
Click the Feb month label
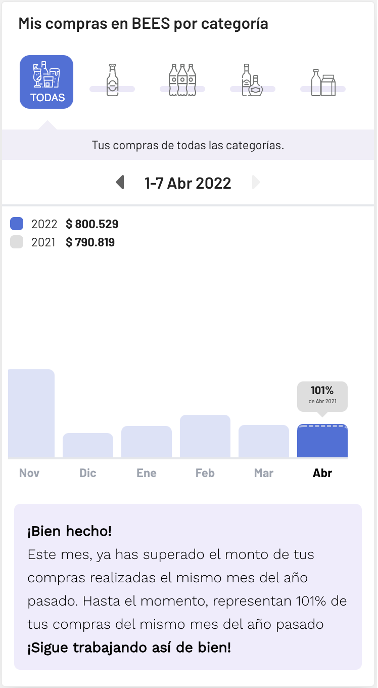pyautogui.click(x=205, y=473)
